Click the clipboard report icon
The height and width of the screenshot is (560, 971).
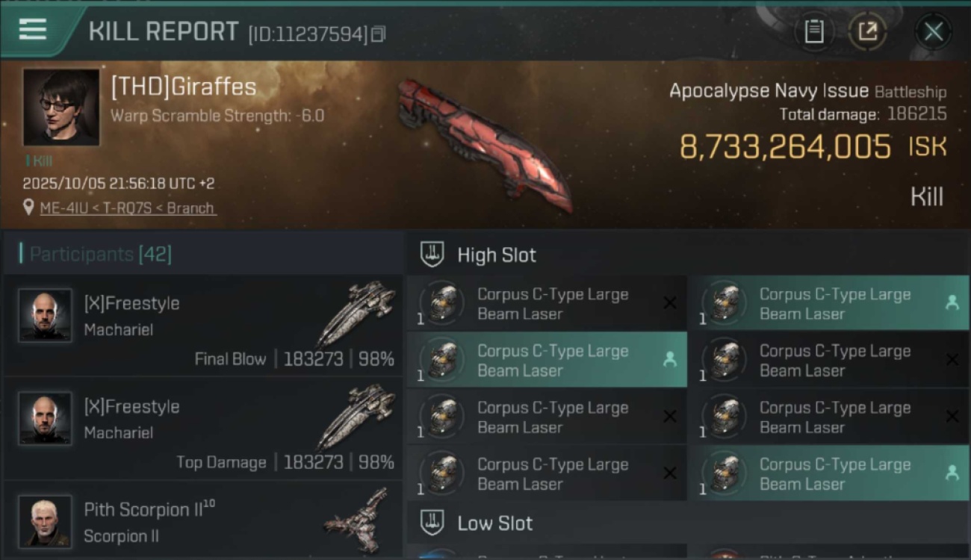pos(814,31)
